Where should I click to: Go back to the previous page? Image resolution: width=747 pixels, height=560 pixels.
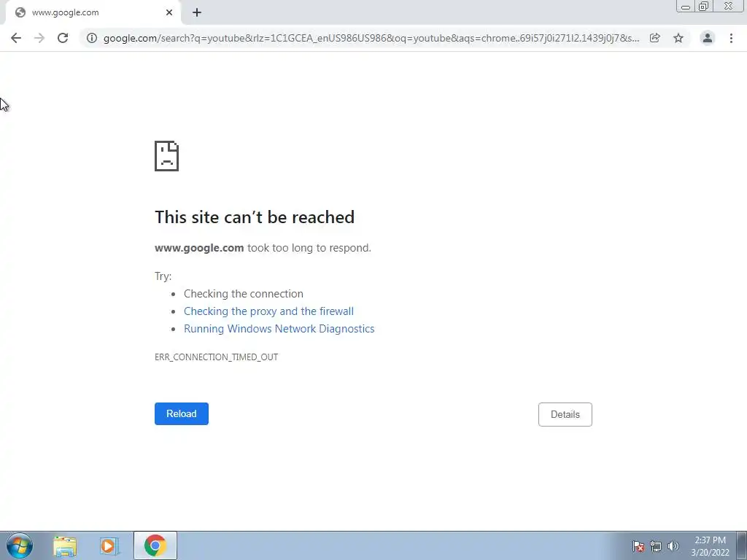(x=16, y=38)
